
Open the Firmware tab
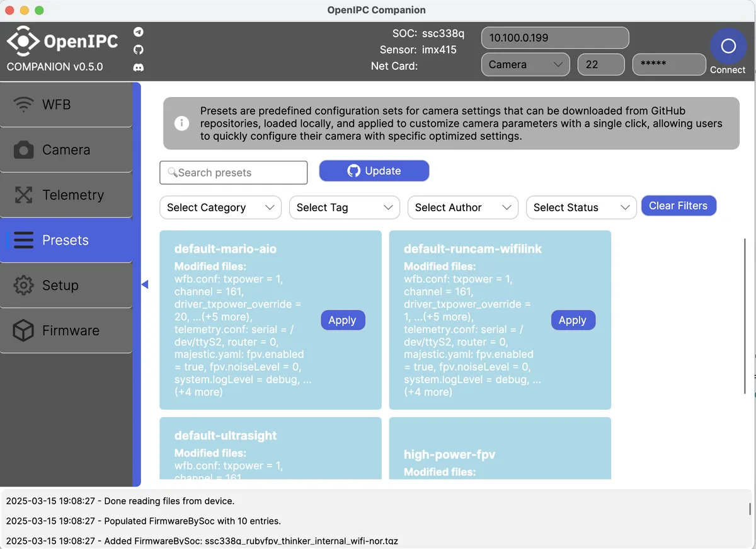click(x=66, y=330)
